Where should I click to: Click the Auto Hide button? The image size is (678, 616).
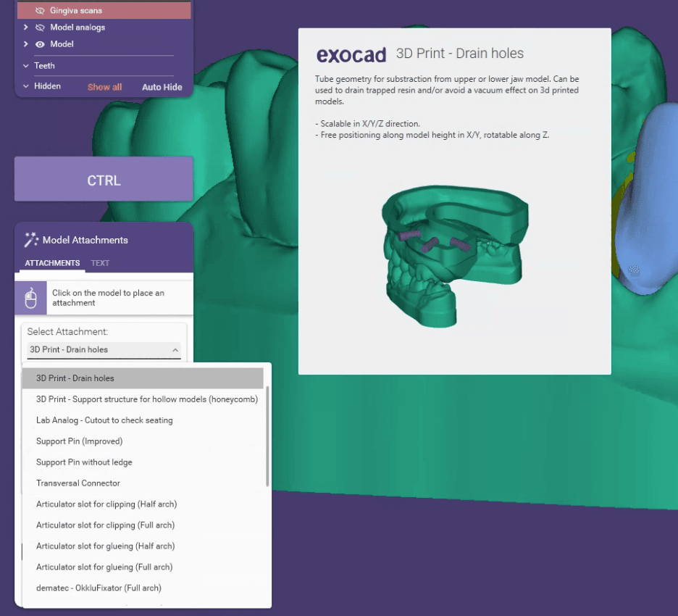tap(162, 87)
